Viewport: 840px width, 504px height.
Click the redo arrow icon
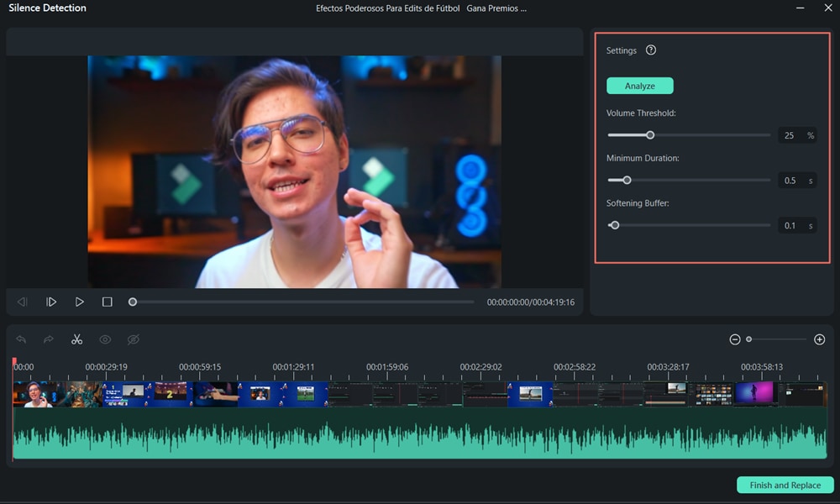tap(49, 339)
